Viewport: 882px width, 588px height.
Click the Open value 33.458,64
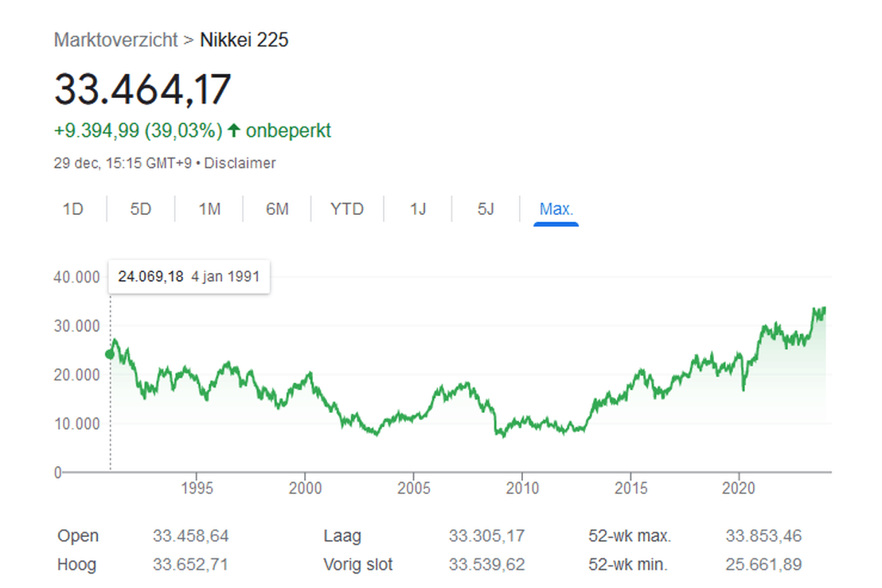pyautogui.click(x=190, y=536)
